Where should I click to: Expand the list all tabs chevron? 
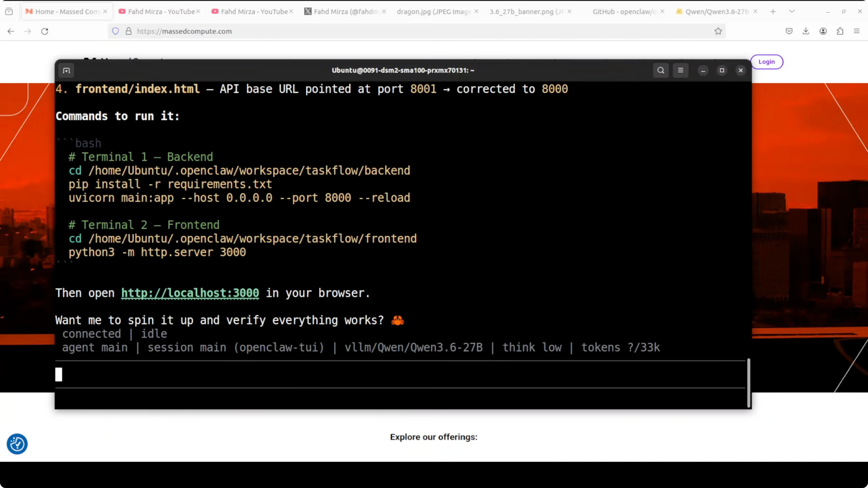point(792,12)
